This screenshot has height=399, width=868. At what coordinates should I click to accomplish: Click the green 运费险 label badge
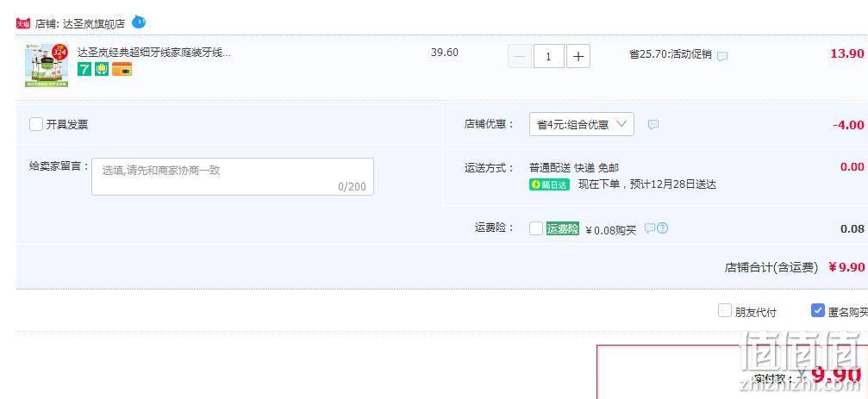tap(562, 228)
